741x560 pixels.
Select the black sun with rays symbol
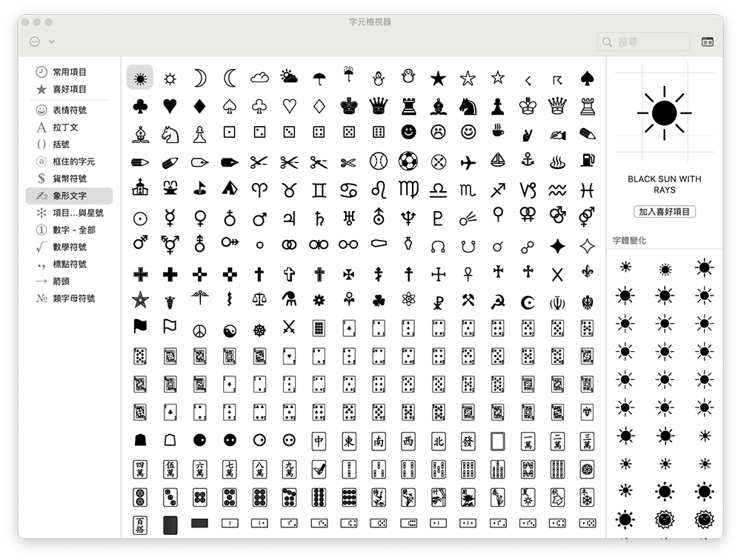click(x=140, y=78)
